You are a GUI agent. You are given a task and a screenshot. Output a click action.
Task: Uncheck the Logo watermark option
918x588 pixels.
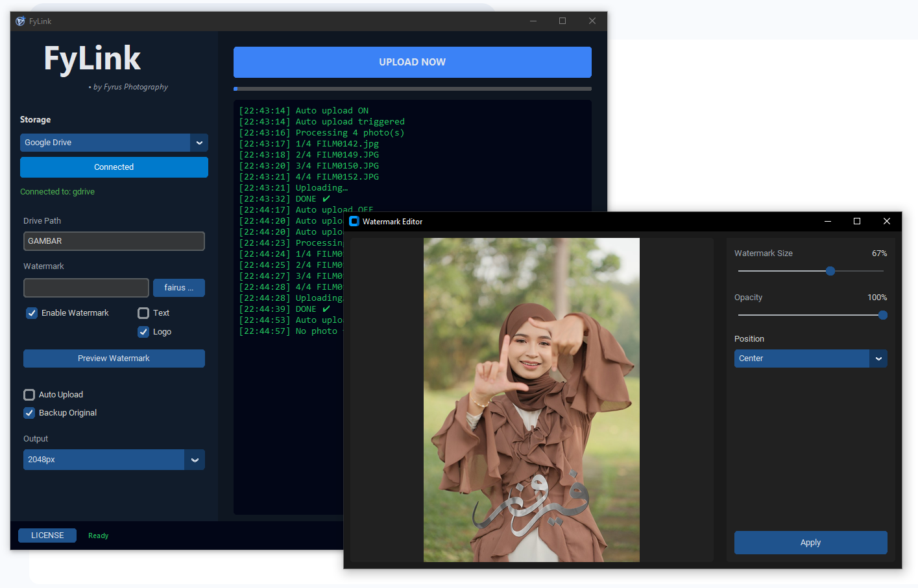(x=143, y=332)
